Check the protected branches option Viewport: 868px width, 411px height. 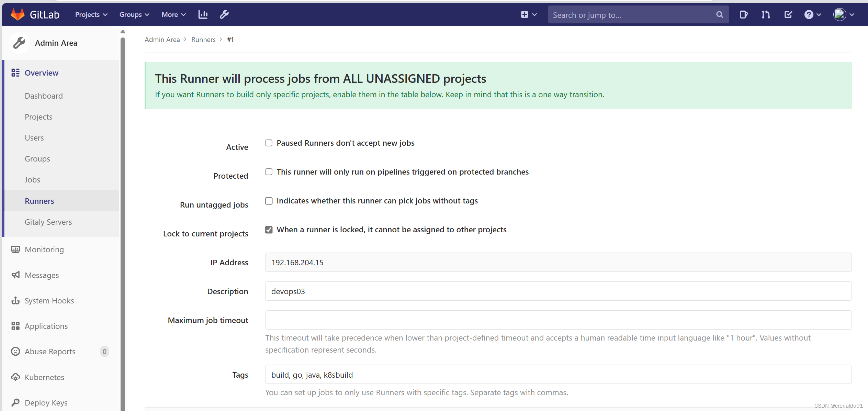pyautogui.click(x=269, y=171)
